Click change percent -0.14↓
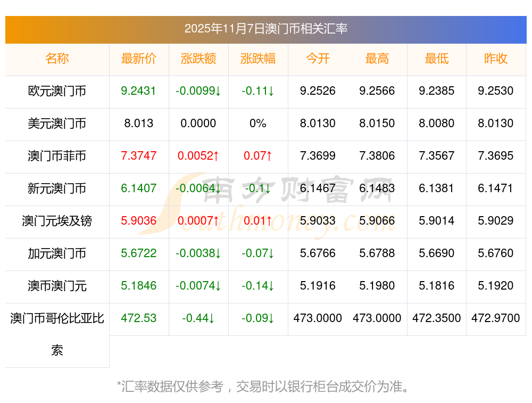The image size is (532, 403). click(258, 285)
